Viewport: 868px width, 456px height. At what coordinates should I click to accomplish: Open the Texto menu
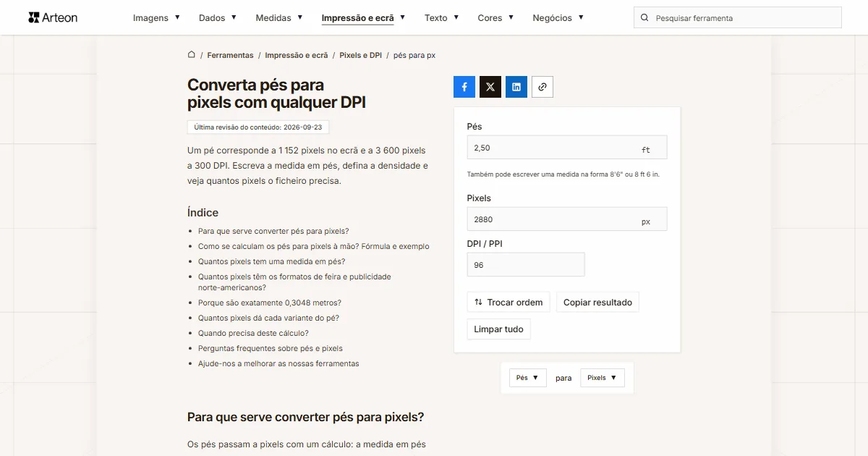pyautogui.click(x=441, y=18)
